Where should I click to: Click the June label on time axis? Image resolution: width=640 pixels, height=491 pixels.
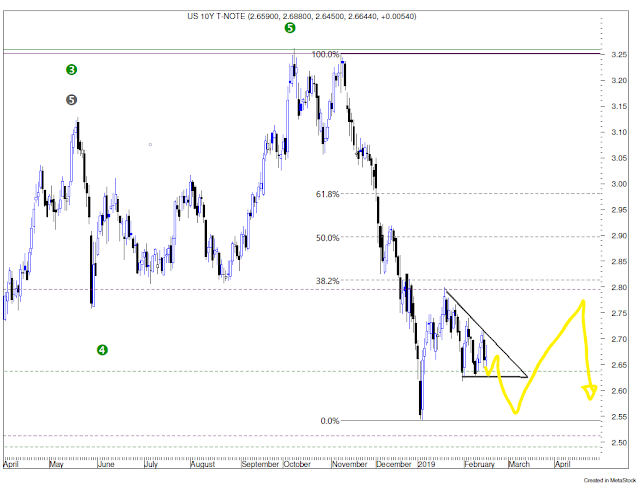tap(106, 464)
